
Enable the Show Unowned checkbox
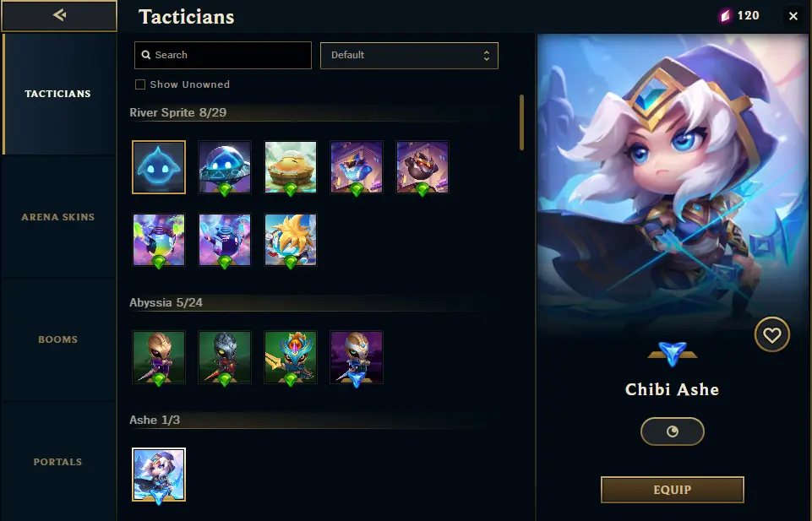tap(139, 84)
